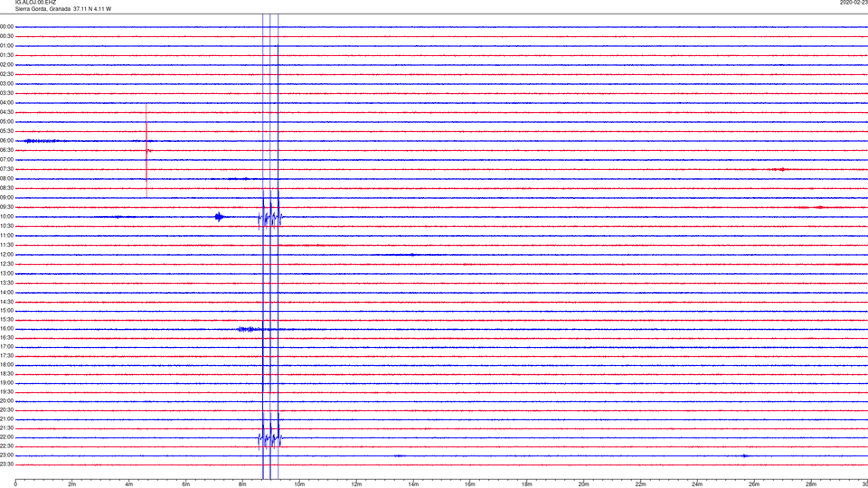Viewport: 868px width, 488px height.
Task: Click the station code IG.ALOJ.00.EHZ
Action: (35, 2)
